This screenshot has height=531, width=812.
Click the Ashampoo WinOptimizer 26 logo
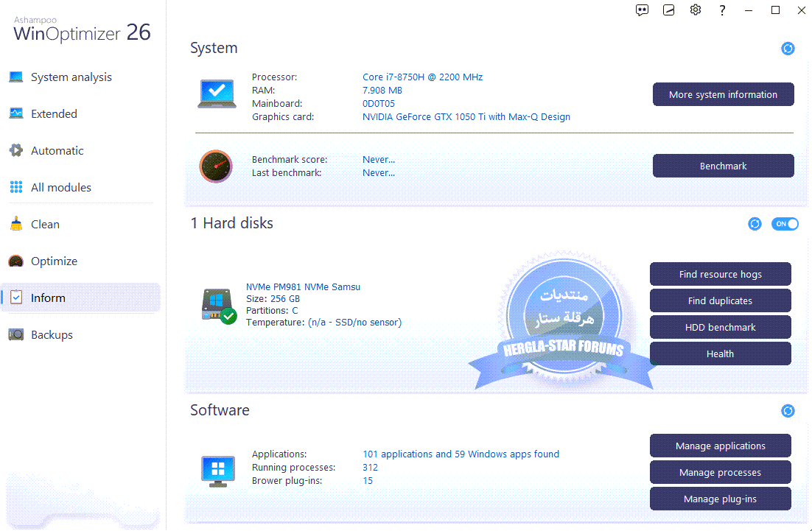(82, 29)
